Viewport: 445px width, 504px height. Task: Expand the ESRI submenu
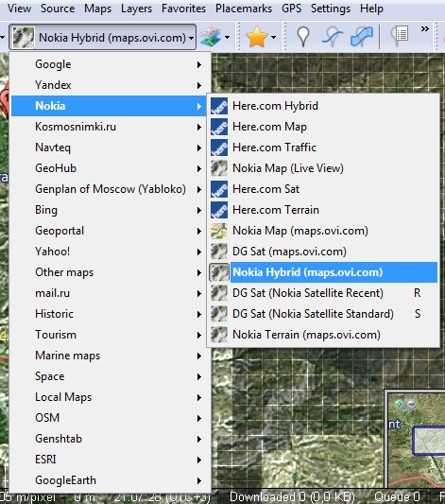tap(111, 460)
